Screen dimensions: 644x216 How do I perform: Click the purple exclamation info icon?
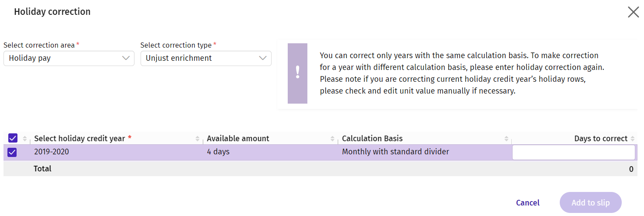(297, 73)
